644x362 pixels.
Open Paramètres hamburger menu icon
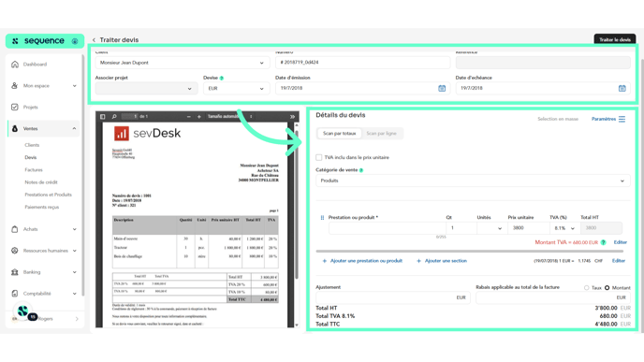coord(622,119)
